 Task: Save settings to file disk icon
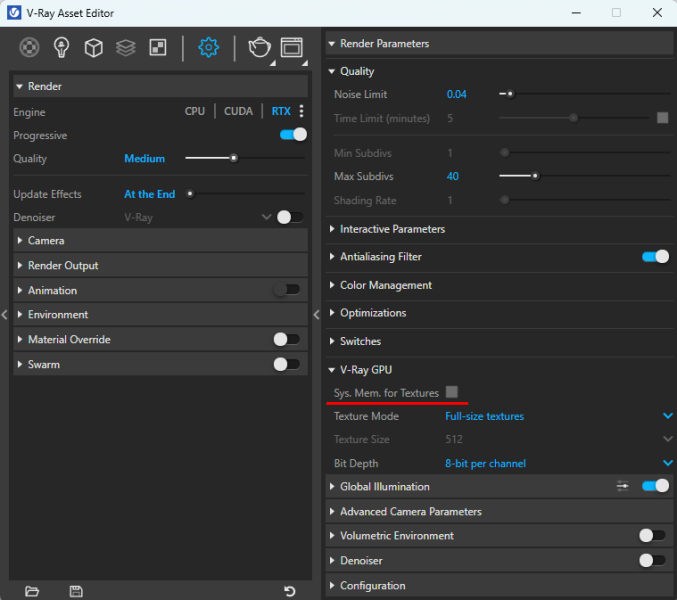76,591
